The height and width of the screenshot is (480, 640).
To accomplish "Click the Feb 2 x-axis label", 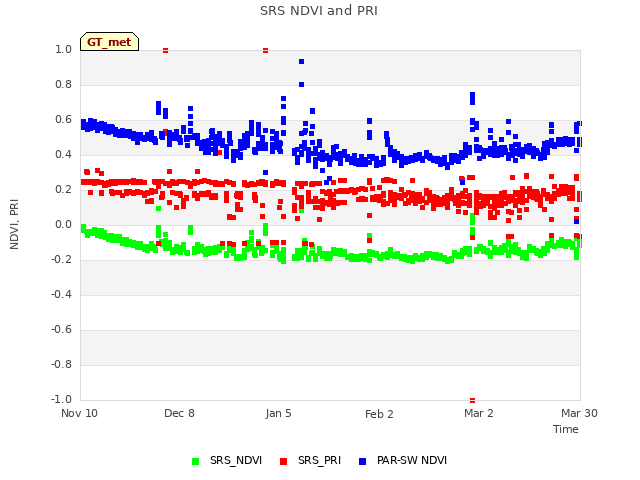I will 379,414.
